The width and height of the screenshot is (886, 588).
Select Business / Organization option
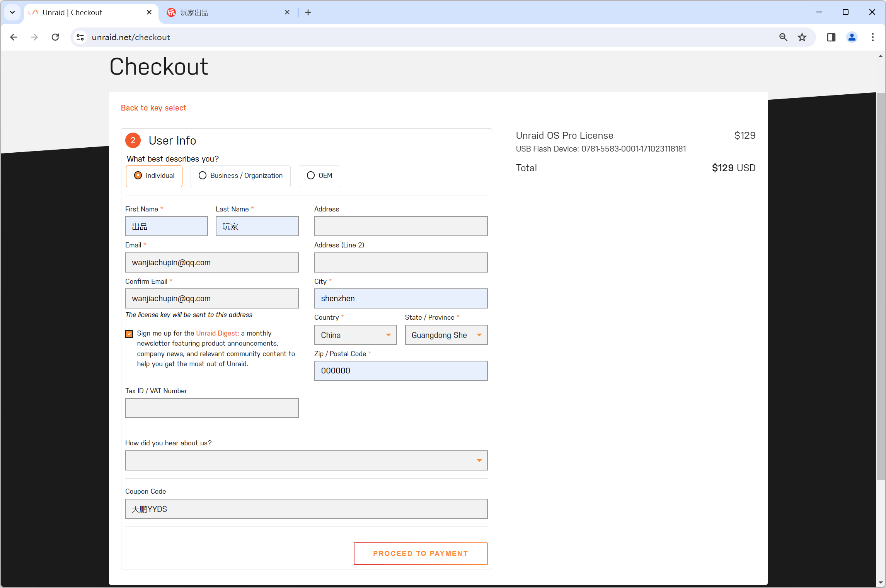coord(240,176)
